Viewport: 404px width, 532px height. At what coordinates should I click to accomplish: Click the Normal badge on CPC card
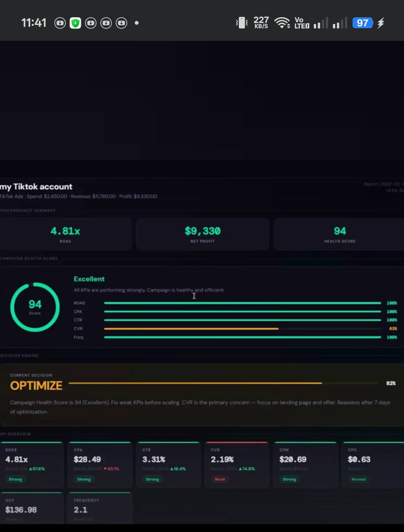pos(358,479)
